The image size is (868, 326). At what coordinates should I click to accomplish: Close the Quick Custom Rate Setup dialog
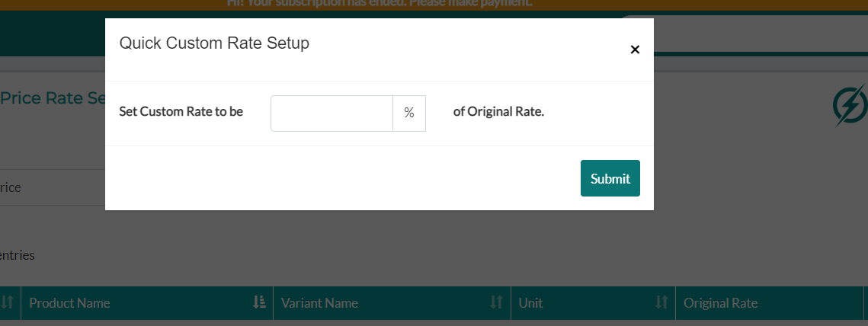coord(635,50)
